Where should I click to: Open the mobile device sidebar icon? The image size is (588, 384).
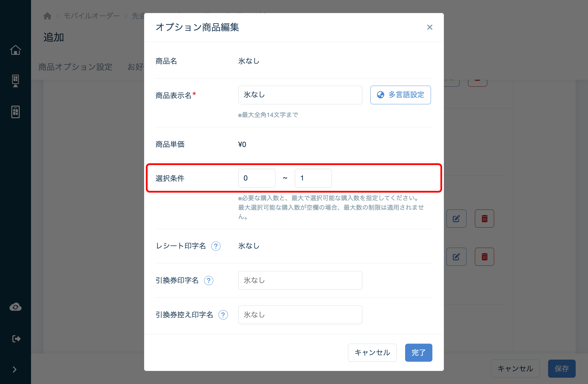16,112
